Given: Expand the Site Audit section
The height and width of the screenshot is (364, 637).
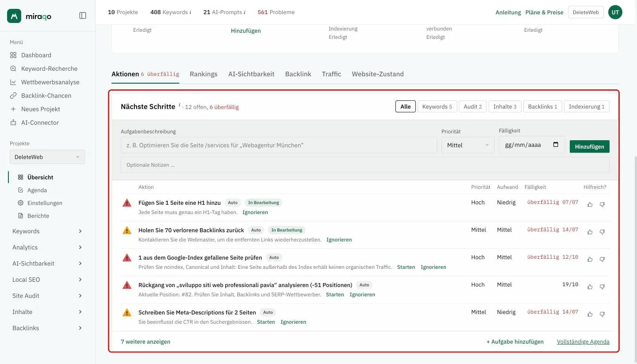Looking at the screenshot, I should pos(47,296).
